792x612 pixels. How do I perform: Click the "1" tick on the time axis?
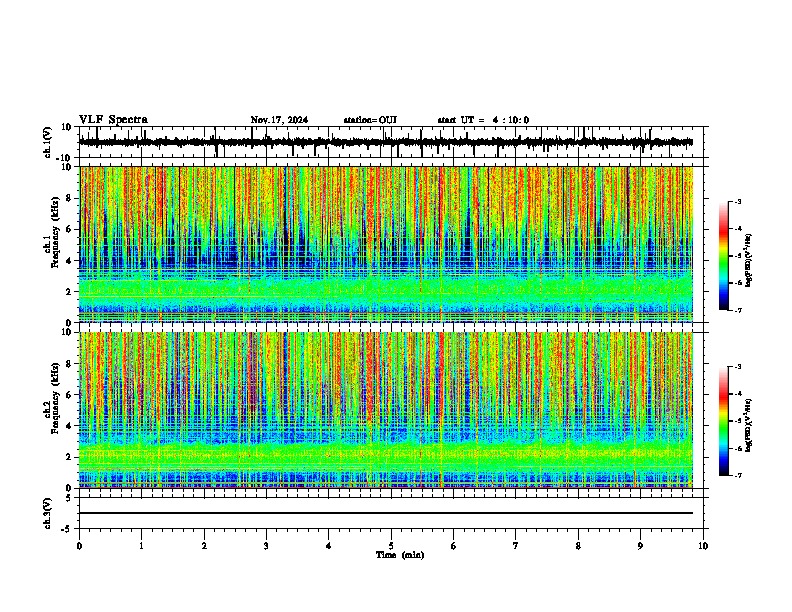(x=141, y=546)
